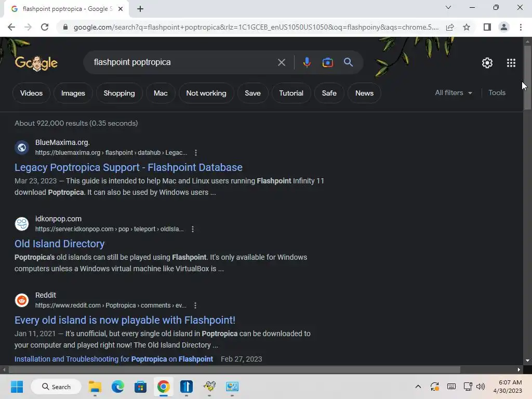Click the bluemaxima.org URL breadcrumb
This screenshot has width=532, height=399.
pyautogui.click(x=111, y=153)
